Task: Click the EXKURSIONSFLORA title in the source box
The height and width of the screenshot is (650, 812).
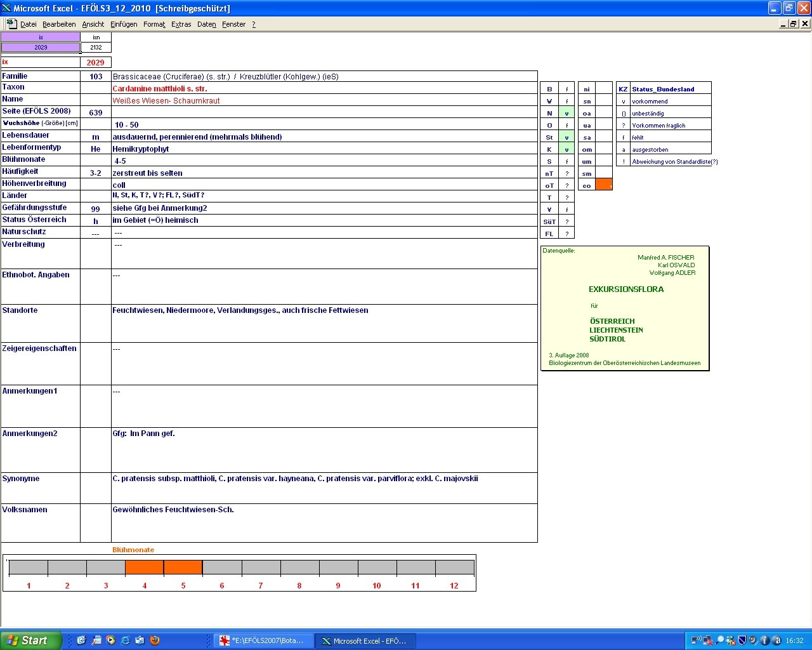Action: (x=626, y=289)
